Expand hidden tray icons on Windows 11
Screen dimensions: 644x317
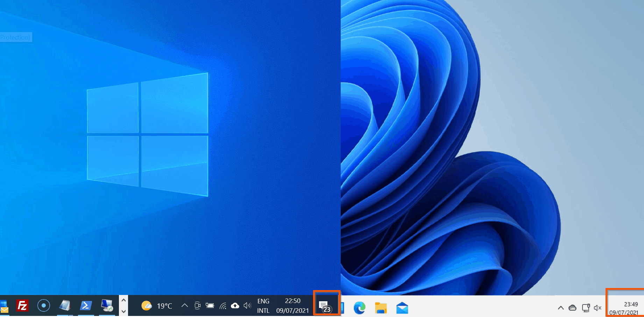click(x=561, y=308)
